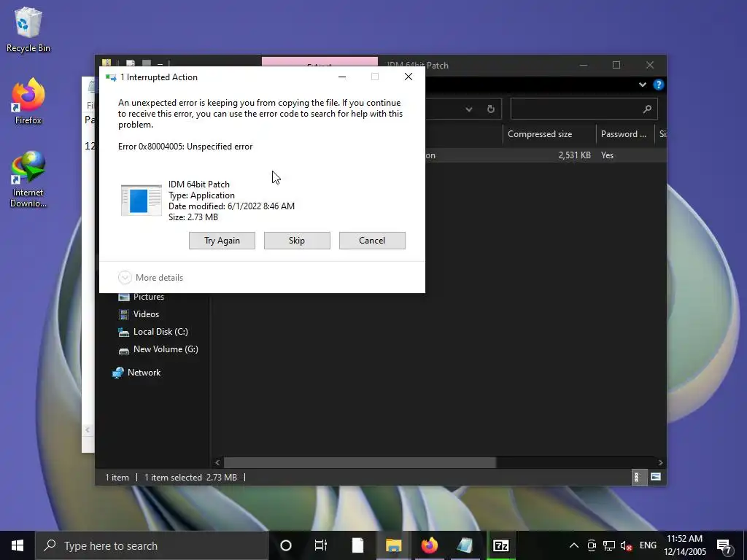Click the Extract tab in Explorer ribbon
The image size is (747, 560).
pos(320,63)
